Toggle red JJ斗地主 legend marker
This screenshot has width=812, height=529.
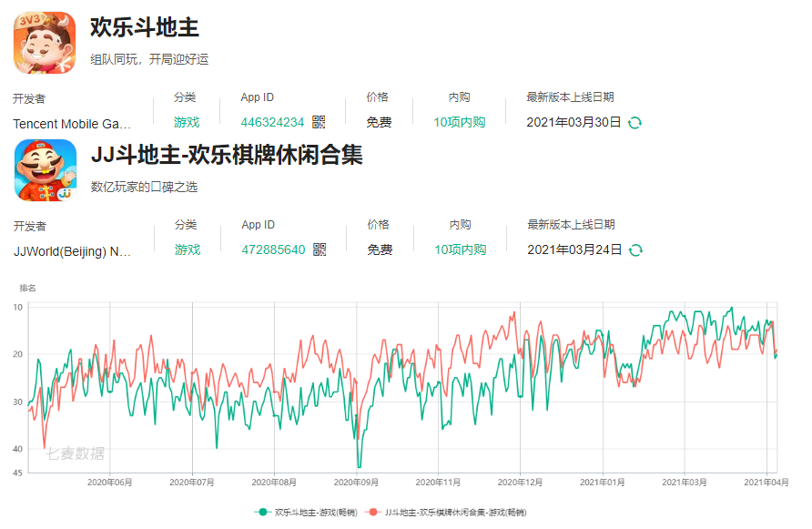pyautogui.click(x=373, y=513)
